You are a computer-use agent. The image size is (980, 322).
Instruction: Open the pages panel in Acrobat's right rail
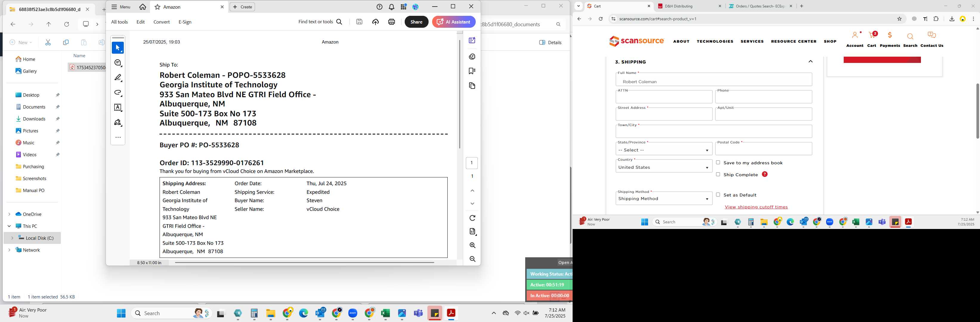[x=472, y=86]
